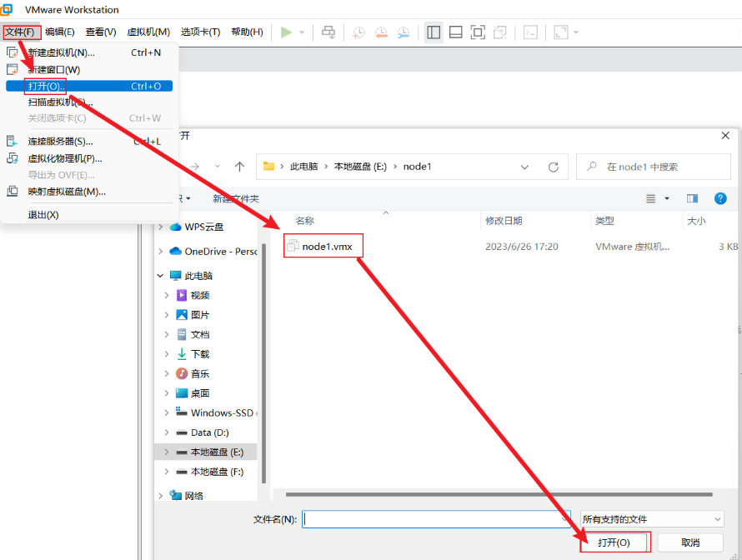Open WPS云盘 in the navigation pane

tap(203, 227)
